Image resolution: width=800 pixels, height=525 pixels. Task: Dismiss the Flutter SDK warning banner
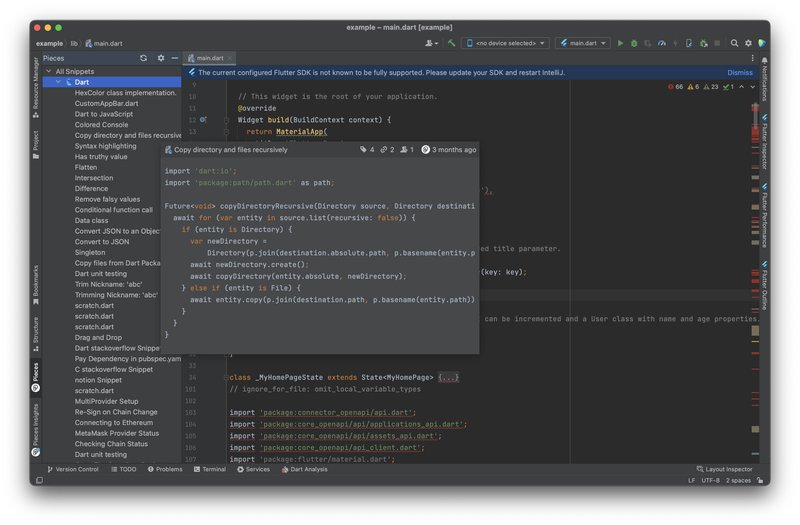pyautogui.click(x=740, y=72)
